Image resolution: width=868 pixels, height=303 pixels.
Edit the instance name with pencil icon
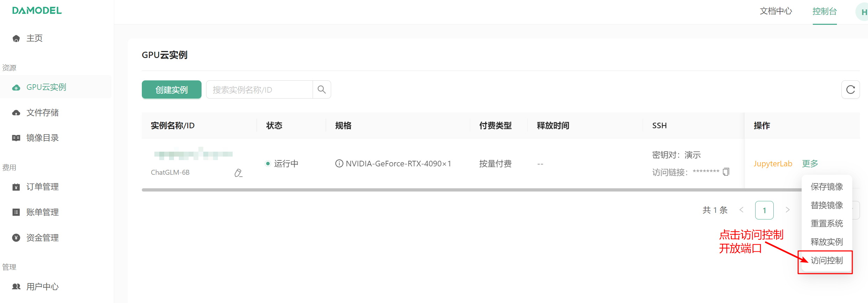pyautogui.click(x=238, y=173)
